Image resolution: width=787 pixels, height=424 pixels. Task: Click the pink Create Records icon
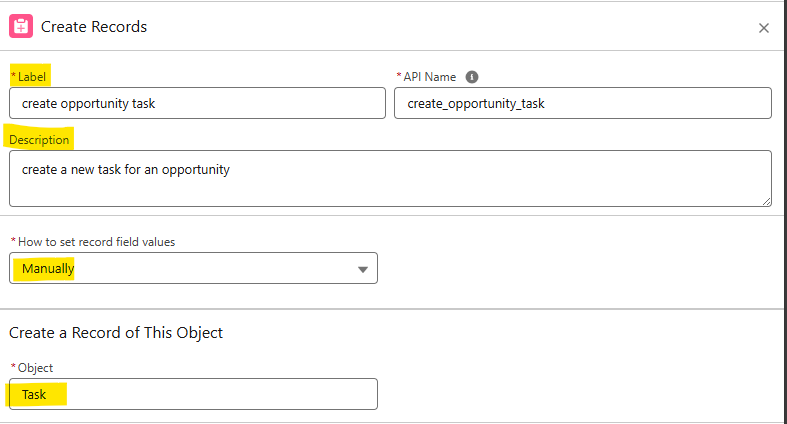[x=21, y=27]
